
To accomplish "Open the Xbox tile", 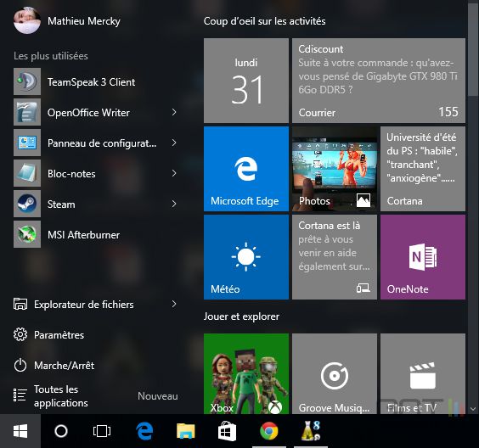I will (x=246, y=373).
